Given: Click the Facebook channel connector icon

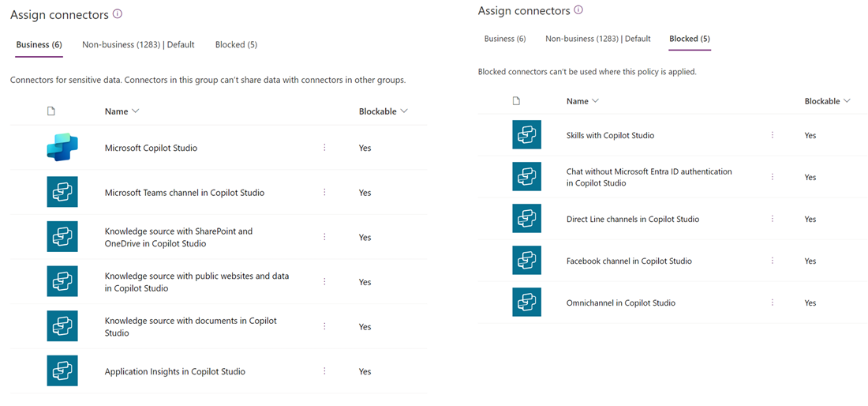Looking at the screenshot, I should tap(526, 261).
